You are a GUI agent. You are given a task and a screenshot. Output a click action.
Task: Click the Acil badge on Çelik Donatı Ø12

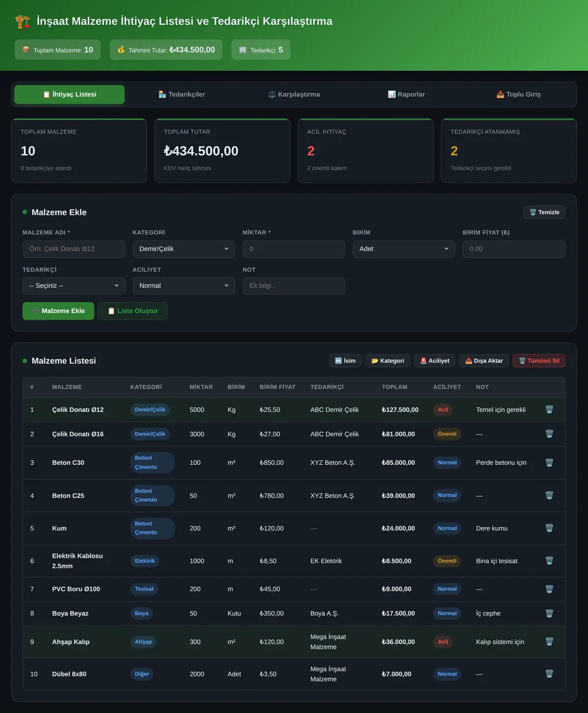pyautogui.click(x=443, y=410)
